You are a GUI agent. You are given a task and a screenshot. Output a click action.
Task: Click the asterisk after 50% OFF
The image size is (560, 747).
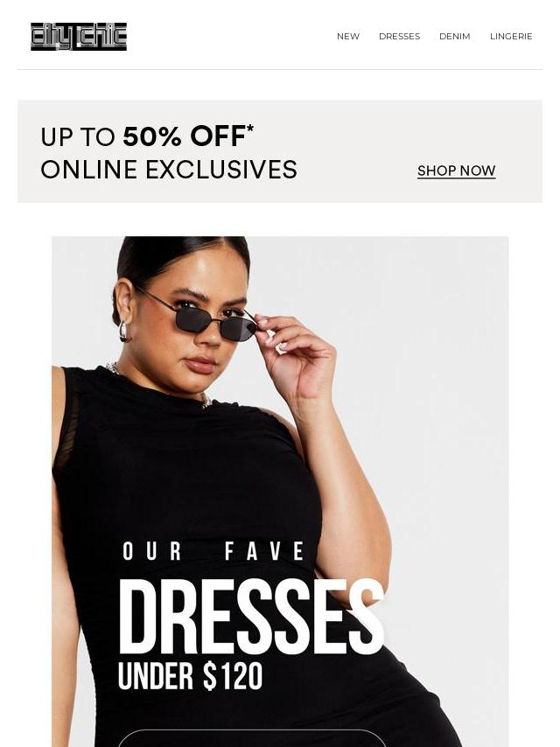pyautogui.click(x=250, y=128)
